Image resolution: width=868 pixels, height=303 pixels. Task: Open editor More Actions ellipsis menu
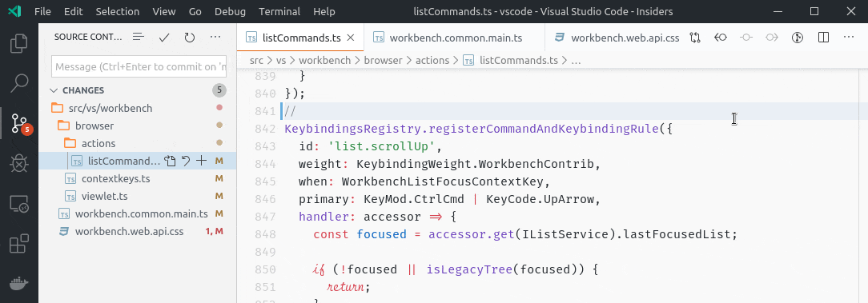[x=849, y=38]
